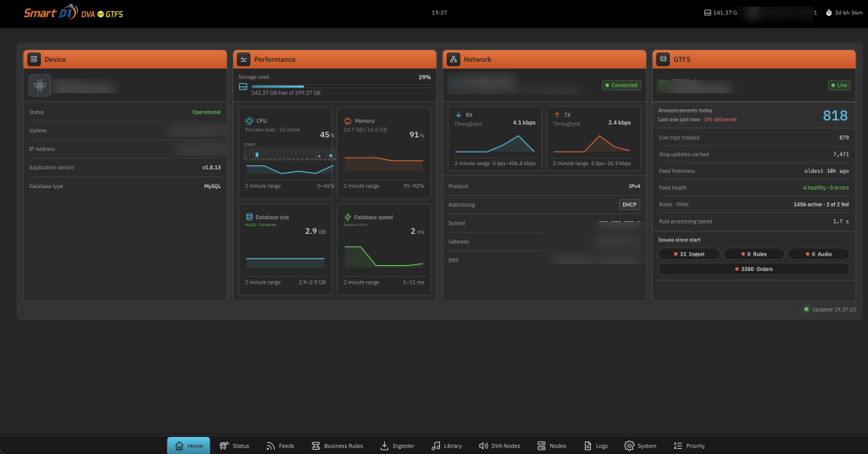The width and height of the screenshot is (868, 454).
Task: Go to the Status tab
Action: (234, 446)
